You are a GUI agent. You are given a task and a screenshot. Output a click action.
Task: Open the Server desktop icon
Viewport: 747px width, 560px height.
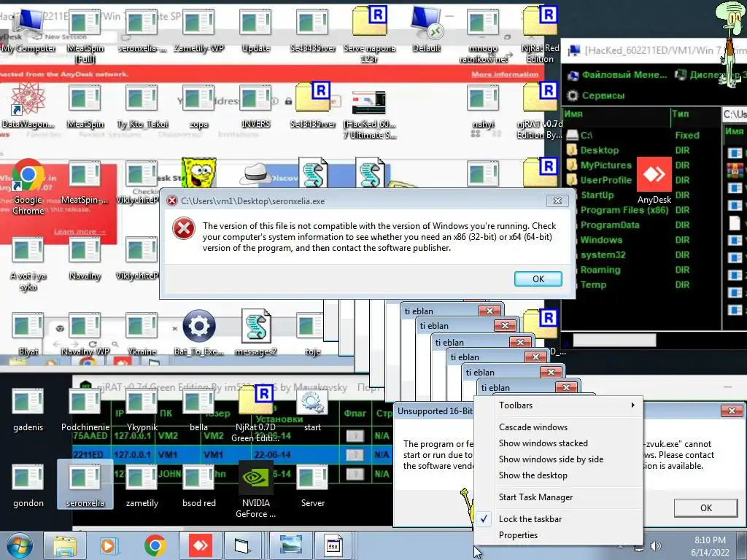point(312,485)
